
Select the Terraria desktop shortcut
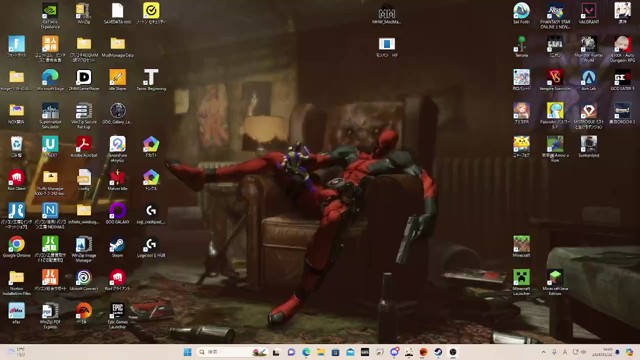(x=521, y=47)
